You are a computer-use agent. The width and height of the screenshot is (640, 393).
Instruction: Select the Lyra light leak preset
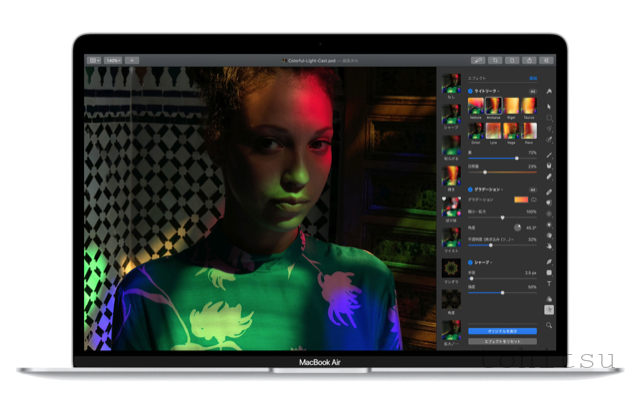tap(493, 131)
